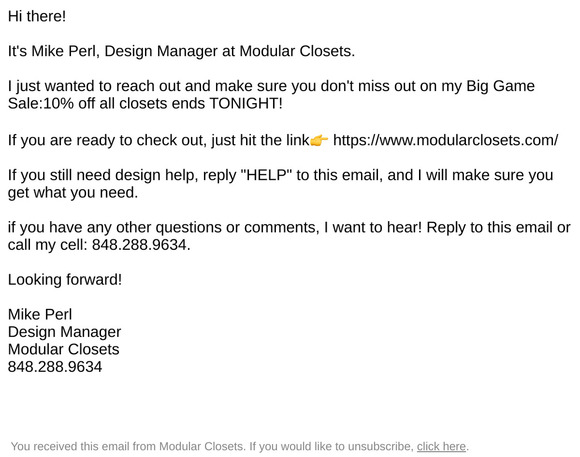
Task: Click the quoted word "HELP"
Action: (266, 175)
